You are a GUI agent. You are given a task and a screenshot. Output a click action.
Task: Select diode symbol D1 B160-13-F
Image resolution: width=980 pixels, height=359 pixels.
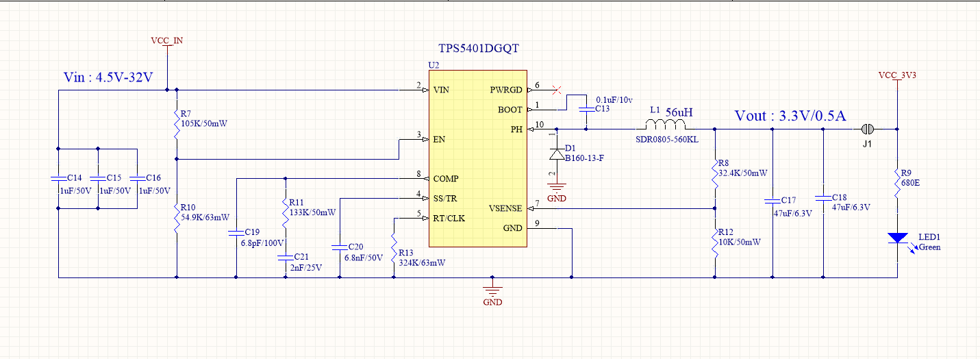click(557, 153)
